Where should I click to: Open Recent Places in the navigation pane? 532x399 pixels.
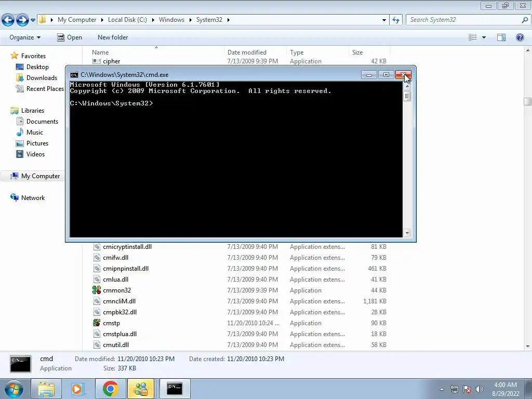point(45,88)
